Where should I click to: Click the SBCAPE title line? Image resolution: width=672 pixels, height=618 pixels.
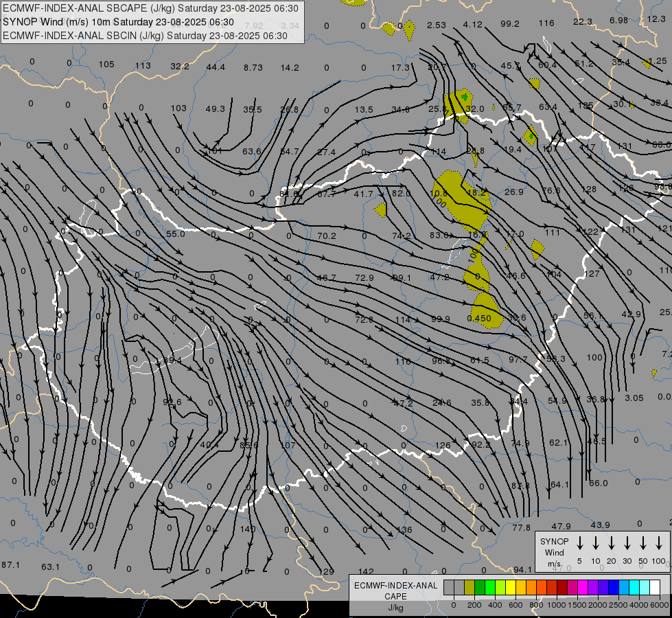click(150, 8)
